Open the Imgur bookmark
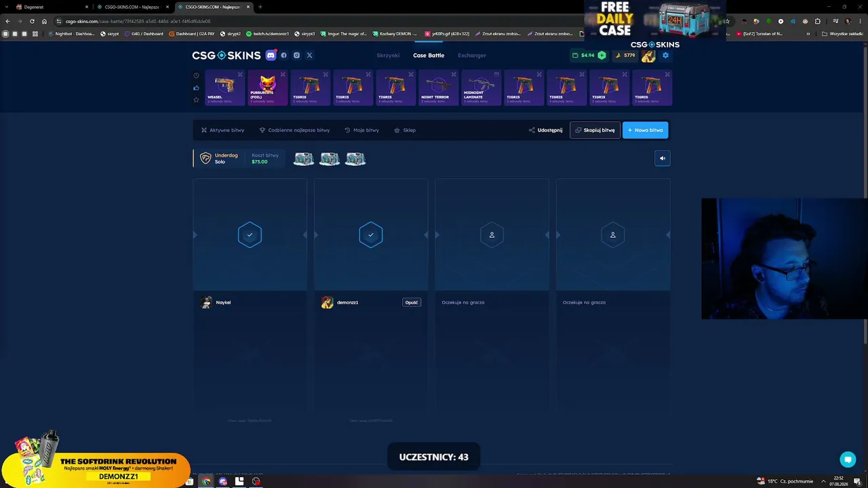The width and height of the screenshot is (868, 488). click(343, 33)
